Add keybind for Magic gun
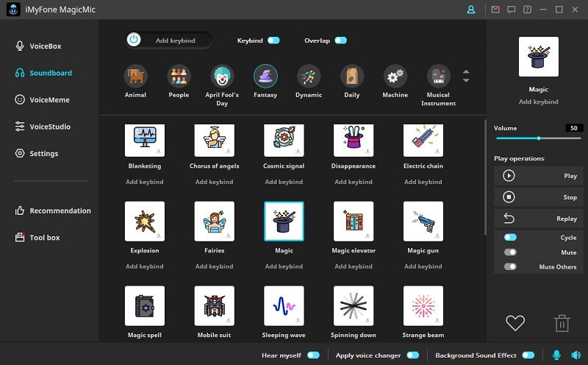 point(423,266)
